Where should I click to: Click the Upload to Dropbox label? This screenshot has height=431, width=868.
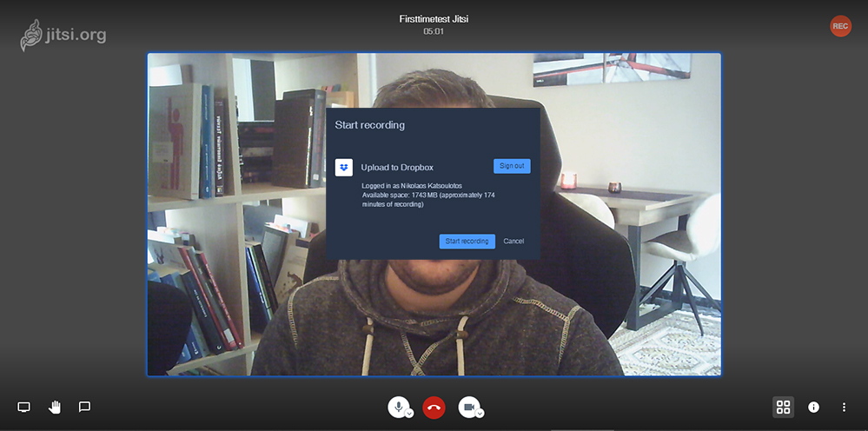[397, 167]
